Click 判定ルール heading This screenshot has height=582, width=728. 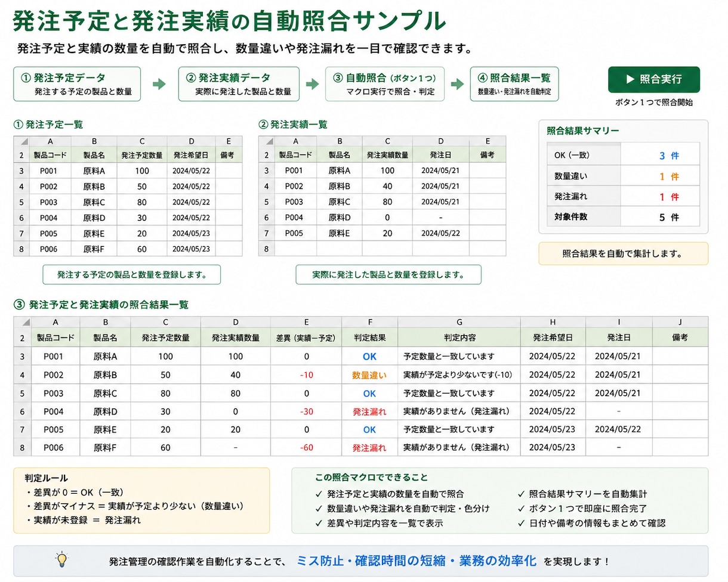[47, 478]
